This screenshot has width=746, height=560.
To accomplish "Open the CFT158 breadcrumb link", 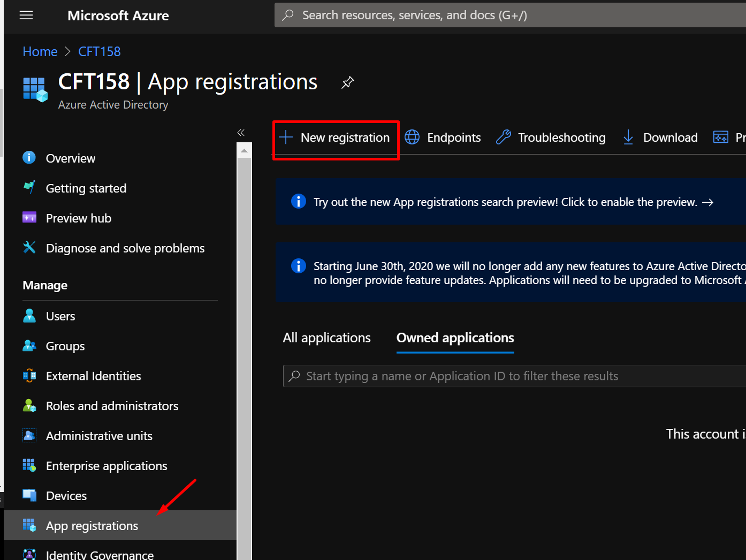I will click(x=100, y=52).
